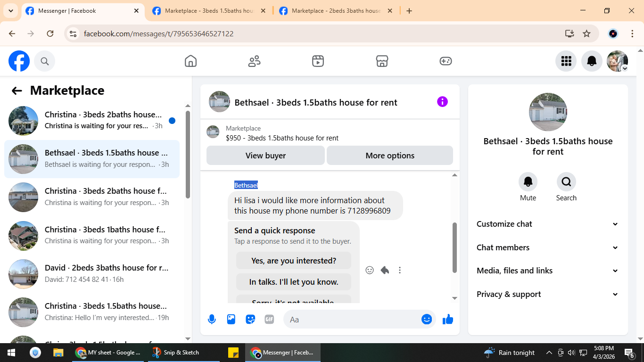644x362 pixels.
Task: Open the $950 3beds 1.5baths listing link
Action: [282, 138]
